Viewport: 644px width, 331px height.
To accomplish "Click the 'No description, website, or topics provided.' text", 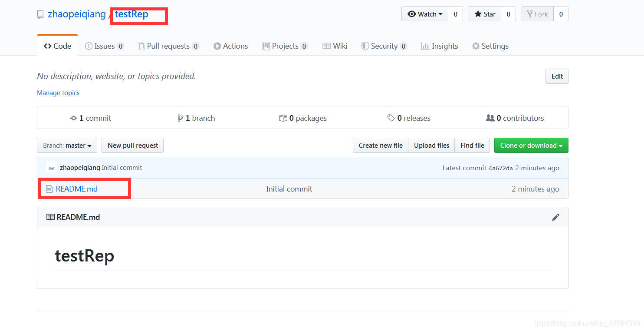I will (x=116, y=76).
